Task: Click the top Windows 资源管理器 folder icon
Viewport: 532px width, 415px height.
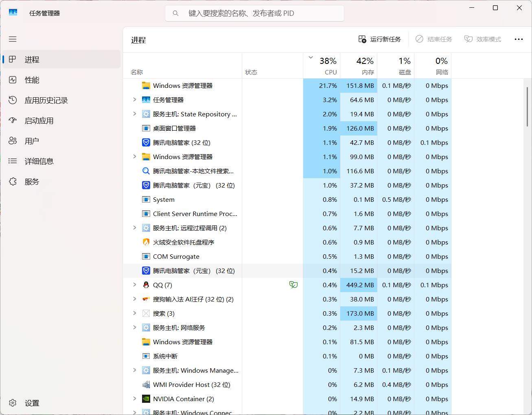Action: [x=146, y=85]
